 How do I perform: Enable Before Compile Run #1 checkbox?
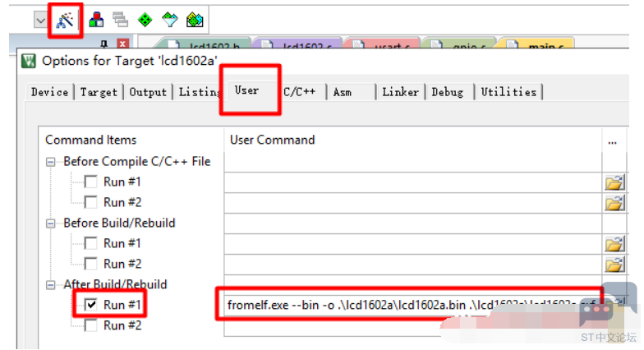pyautogui.click(x=90, y=182)
